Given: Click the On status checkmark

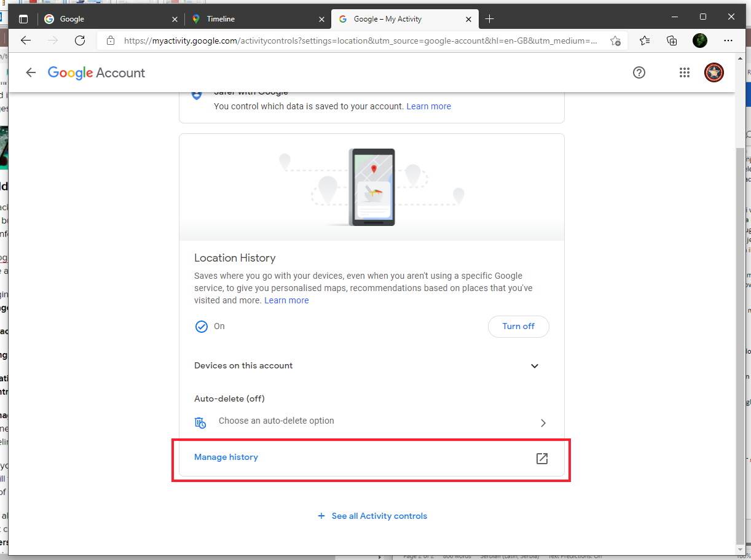Looking at the screenshot, I should (202, 326).
